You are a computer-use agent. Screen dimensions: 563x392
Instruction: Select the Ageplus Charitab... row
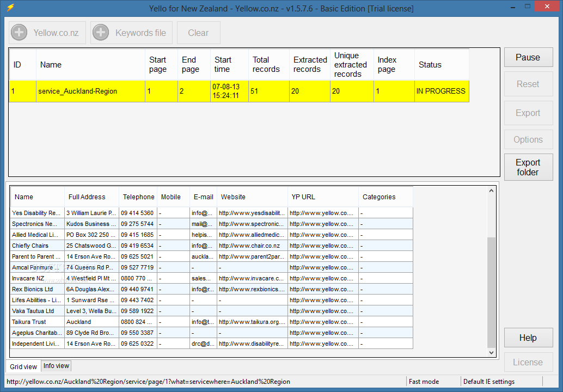click(x=211, y=333)
